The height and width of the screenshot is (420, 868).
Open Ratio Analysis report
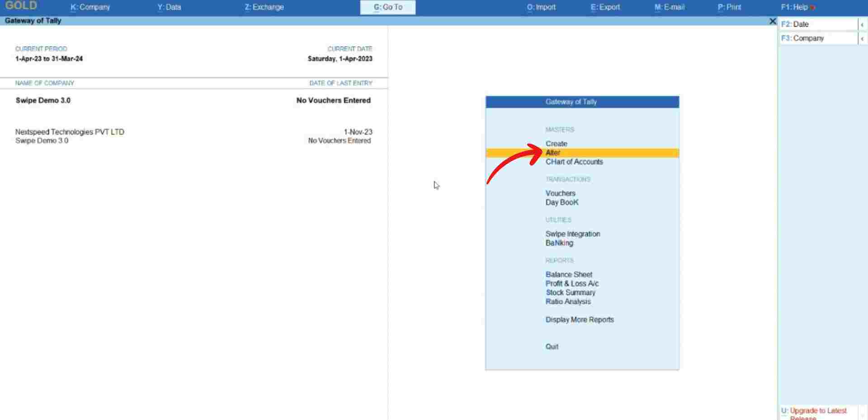pos(568,302)
